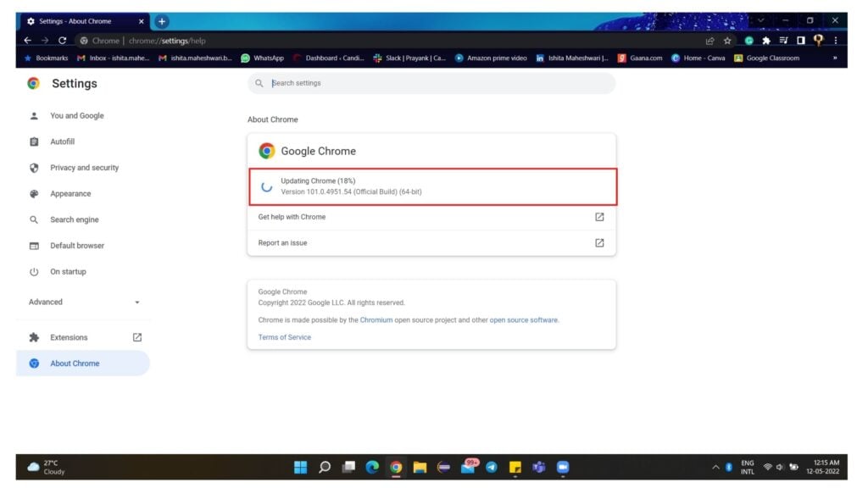This screenshot has width=868, height=488.
Task: Open Windows Search from the taskbar
Action: tap(325, 468)
